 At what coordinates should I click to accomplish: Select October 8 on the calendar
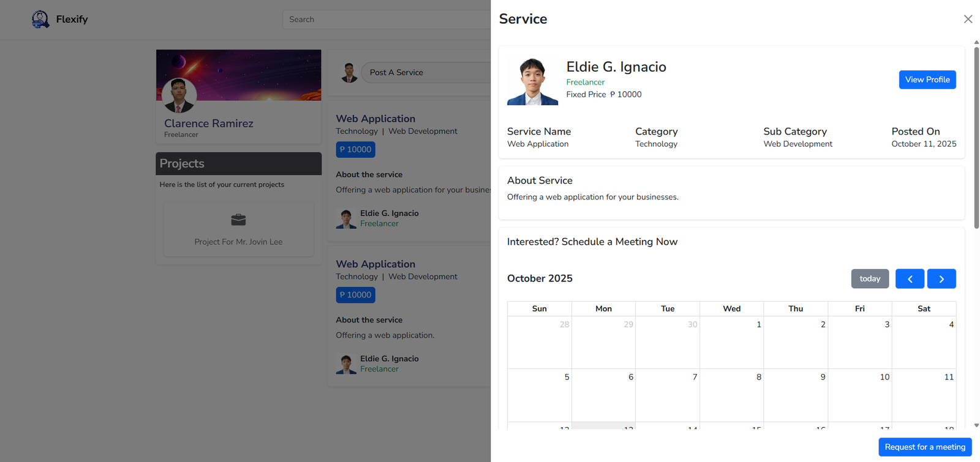[x=731, y=395]
